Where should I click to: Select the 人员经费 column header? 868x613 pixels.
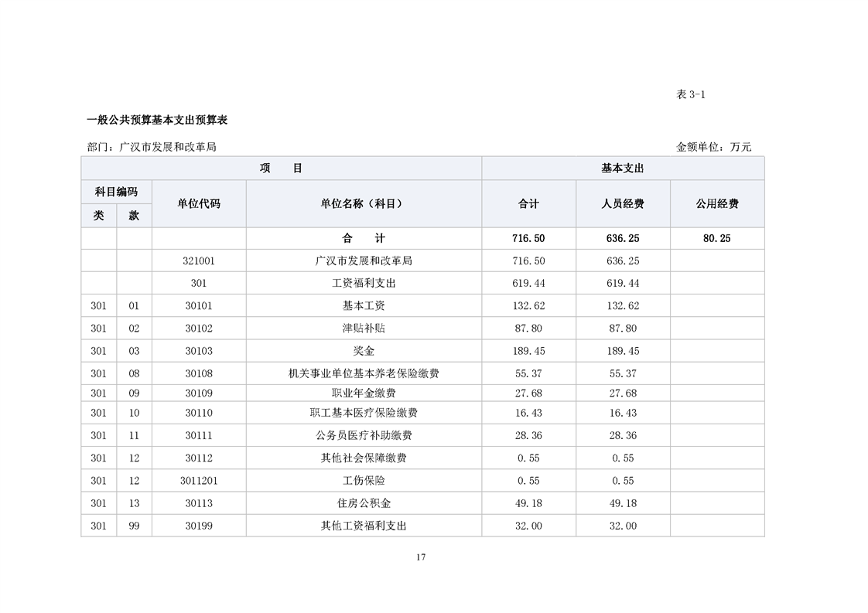point(623,203)
